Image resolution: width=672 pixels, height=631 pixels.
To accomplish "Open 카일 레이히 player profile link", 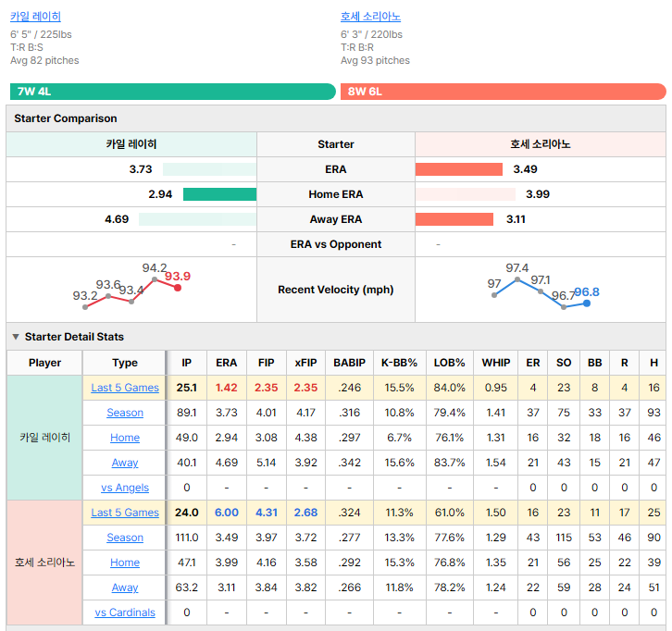I will 35,17.
